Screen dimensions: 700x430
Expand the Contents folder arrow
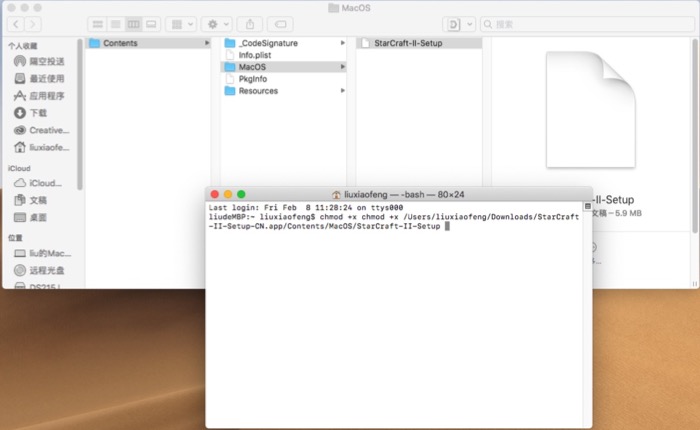tap(207, 43)
